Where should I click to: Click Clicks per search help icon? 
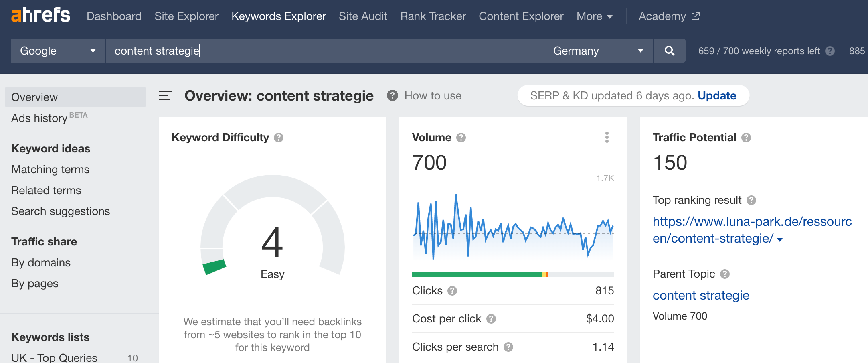click(x=508, y=347)
